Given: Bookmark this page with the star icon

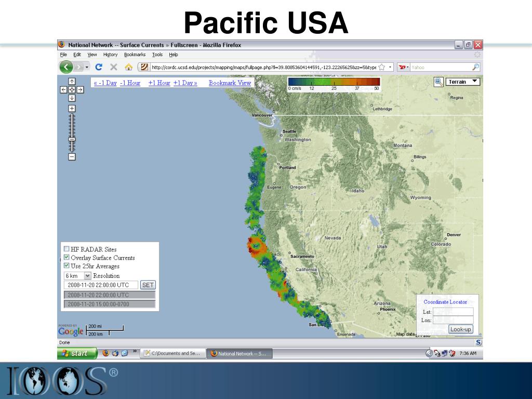Looking at the screenshot, I should pyautogui.click(x=382, y=67).
